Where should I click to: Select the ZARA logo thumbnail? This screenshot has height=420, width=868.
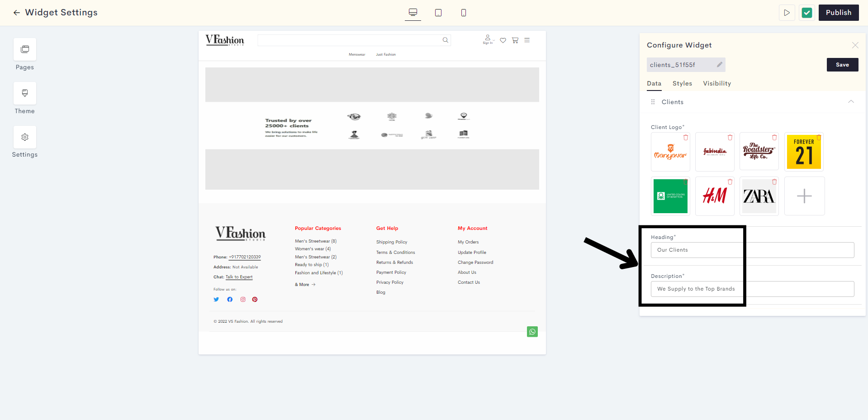(x=759, y=196)
